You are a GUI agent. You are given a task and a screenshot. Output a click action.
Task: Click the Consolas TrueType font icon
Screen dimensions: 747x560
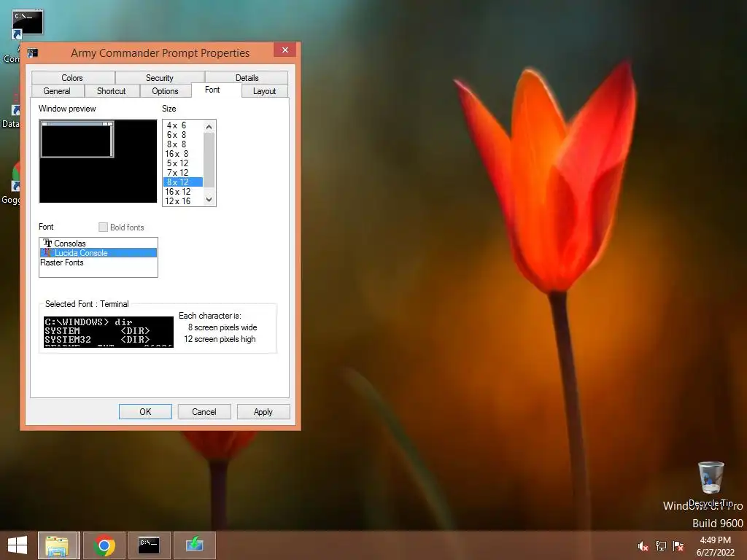(47, 244)
